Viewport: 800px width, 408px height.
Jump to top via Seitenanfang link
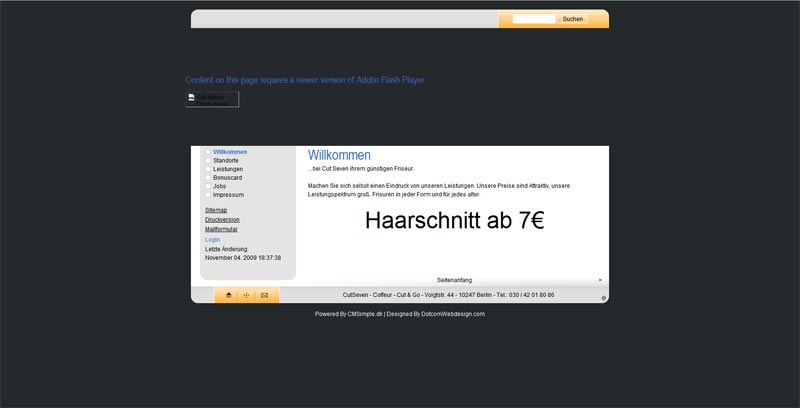(x=454, y=280)
